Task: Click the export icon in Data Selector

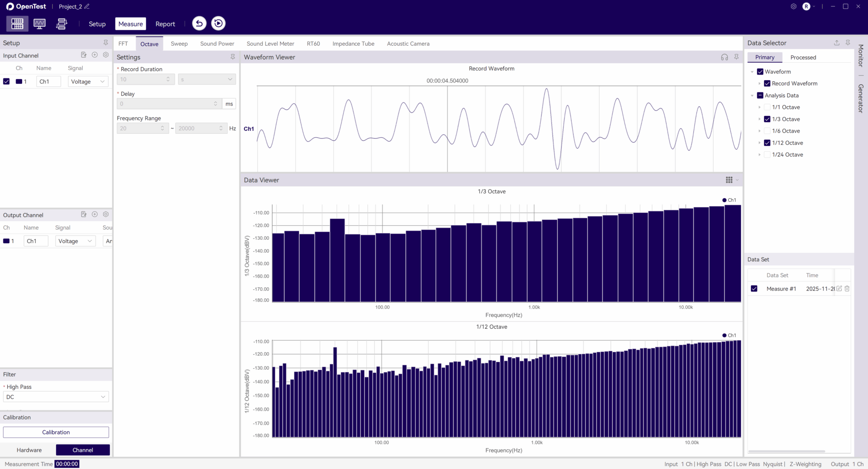Action: pyautogui.click(x=836, y=42)
